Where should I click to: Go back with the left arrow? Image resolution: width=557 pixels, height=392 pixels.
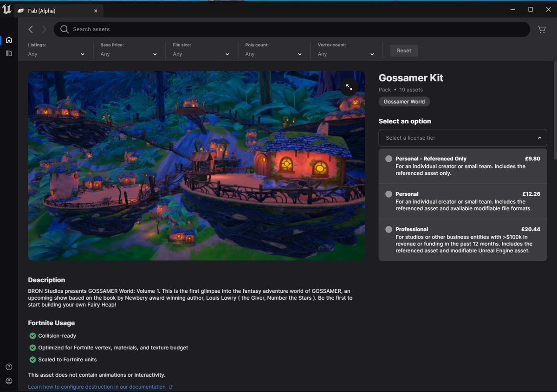pyautogui.click(x=31, y=29)
